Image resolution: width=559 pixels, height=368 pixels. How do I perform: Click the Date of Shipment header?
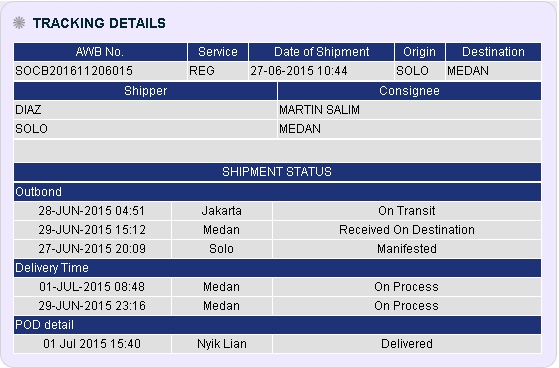pos(322,52)
